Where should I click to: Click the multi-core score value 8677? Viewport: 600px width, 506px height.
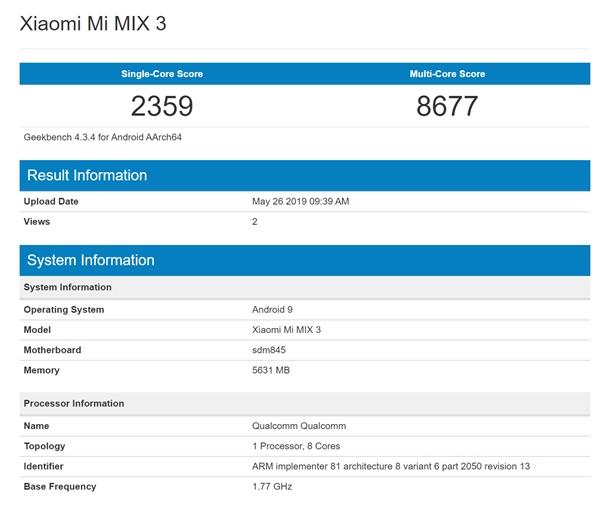click(447, 106)
